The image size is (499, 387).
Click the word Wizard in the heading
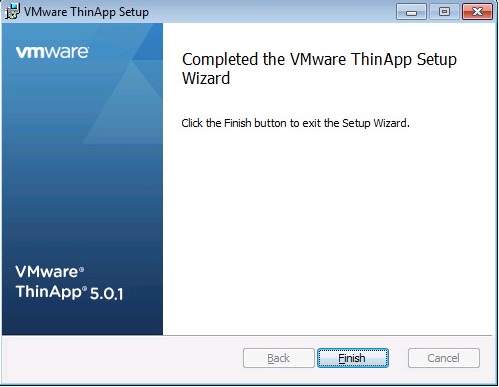tap(206, 78)
